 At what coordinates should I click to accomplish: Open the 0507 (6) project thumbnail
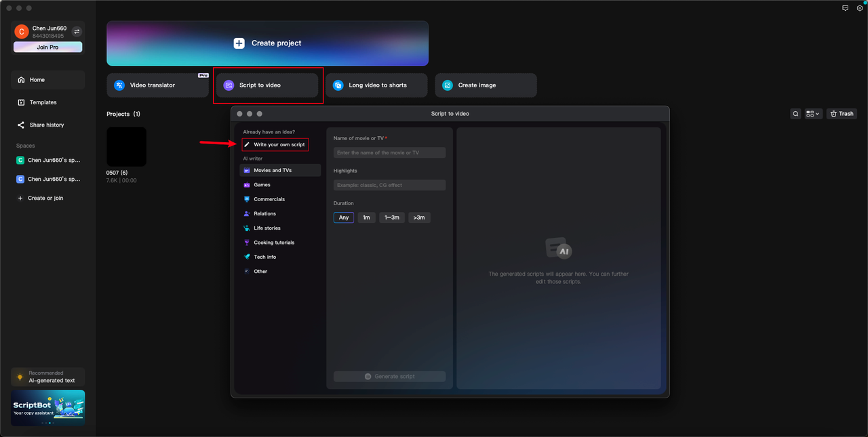(x=126, y=146)
